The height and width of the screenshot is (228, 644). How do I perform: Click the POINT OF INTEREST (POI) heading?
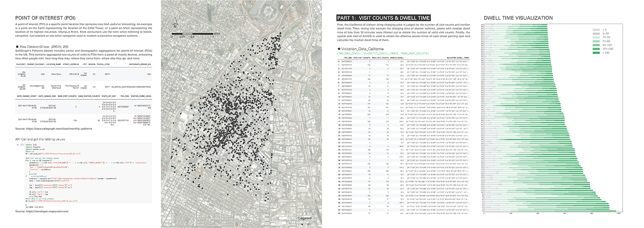[x=45, y=18]
